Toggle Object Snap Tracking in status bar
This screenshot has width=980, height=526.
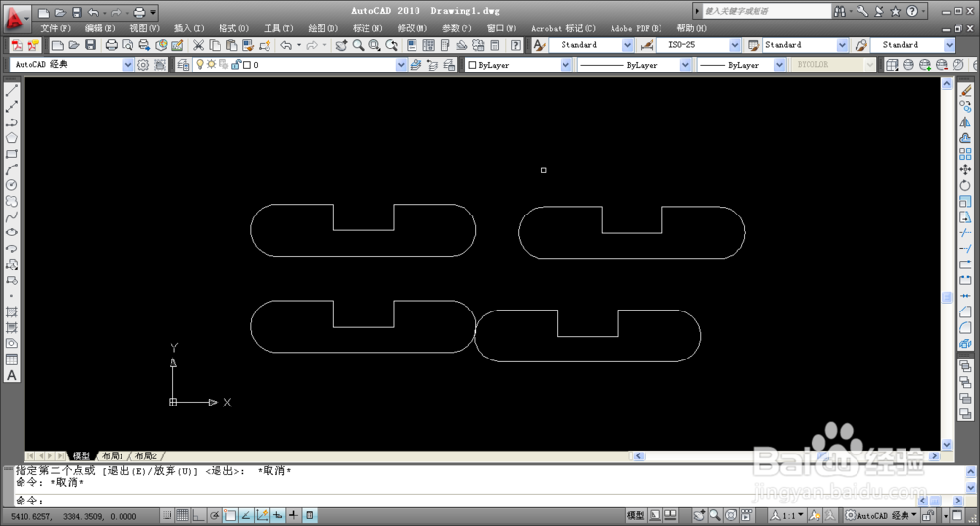(246, 515)
